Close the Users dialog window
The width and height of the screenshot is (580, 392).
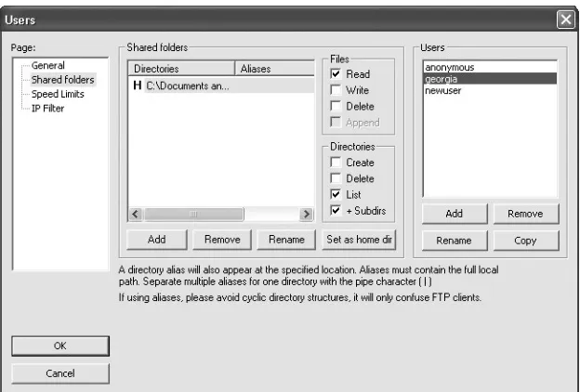click(x=565, y=20)
